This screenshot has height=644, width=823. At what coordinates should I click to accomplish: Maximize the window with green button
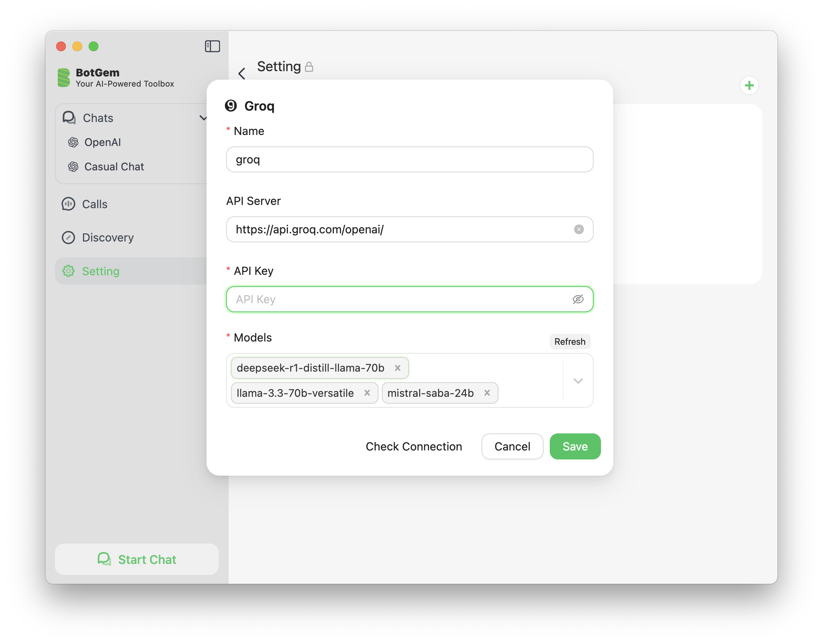click(94, 46)
